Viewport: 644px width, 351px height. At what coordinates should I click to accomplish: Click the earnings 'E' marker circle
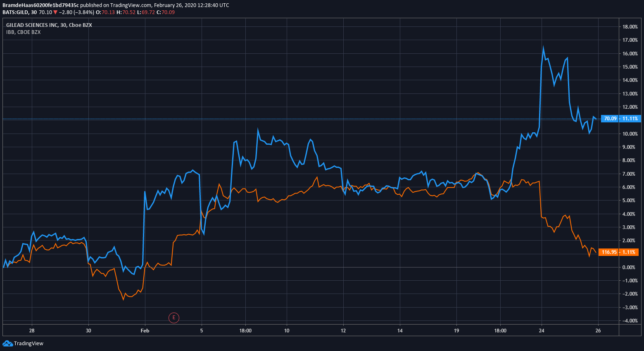pyautogui.click(x=174, y=318)
